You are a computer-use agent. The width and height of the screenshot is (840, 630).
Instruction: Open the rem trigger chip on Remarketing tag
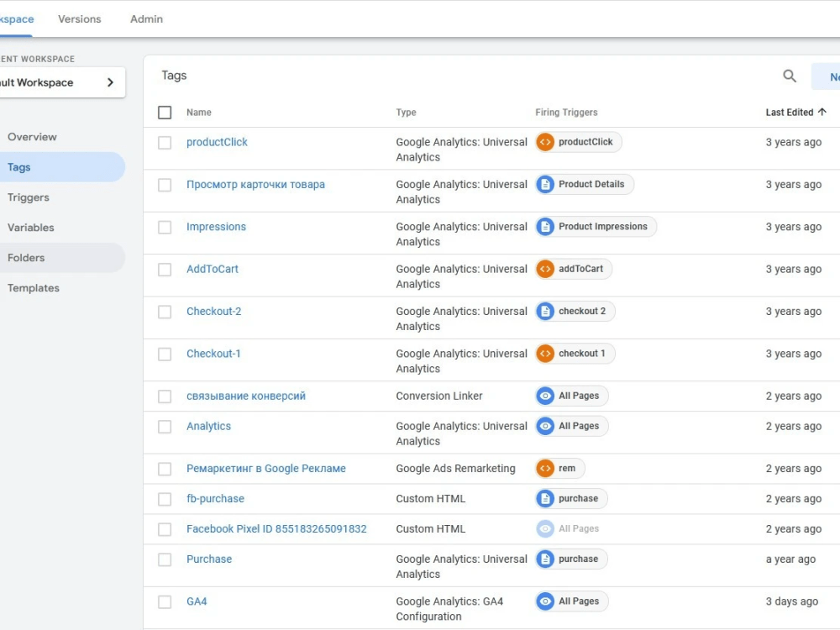click(559, 469)
